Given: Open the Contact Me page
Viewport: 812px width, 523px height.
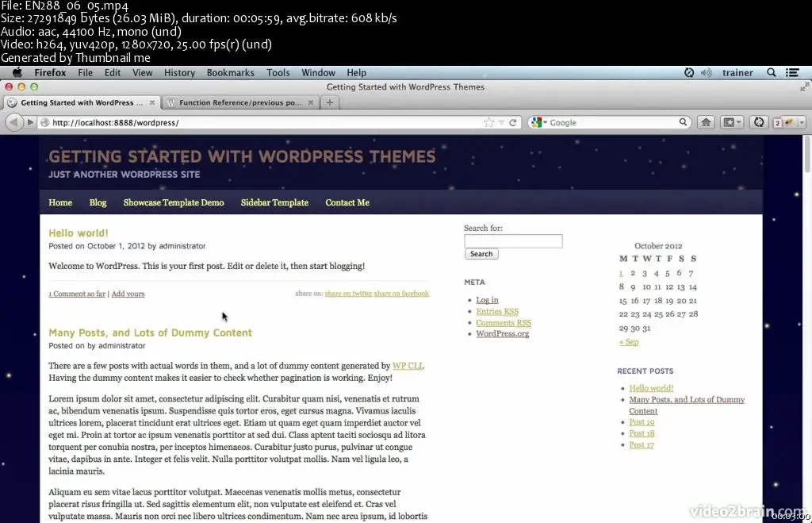Looking at the screenshot, I should click(x=347, y=202).
